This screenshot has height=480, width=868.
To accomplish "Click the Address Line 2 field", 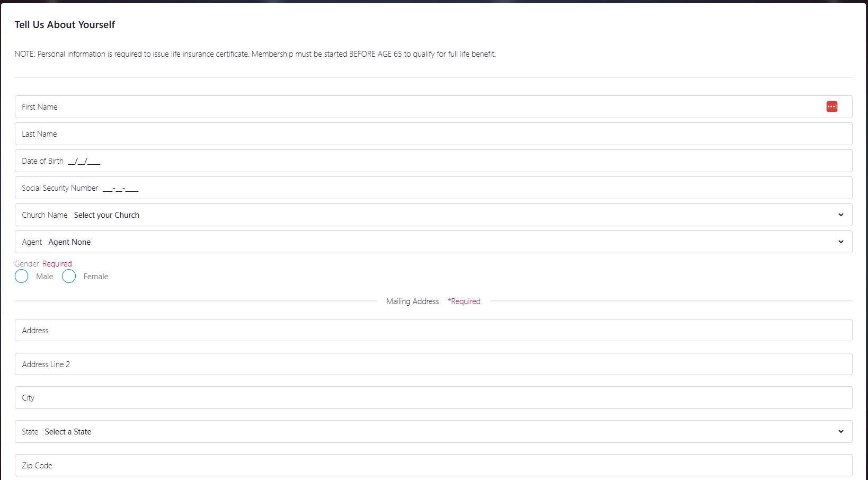I will pos(424,365).
